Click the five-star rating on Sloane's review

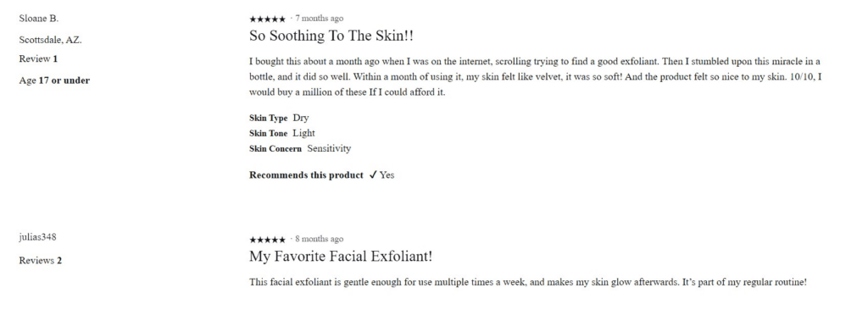tap(267, 19)
